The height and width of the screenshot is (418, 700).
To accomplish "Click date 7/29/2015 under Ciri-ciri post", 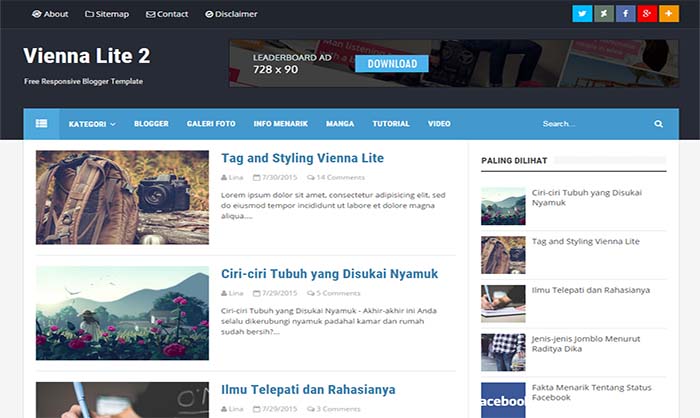I will pyautogui.click(x=275, y=293).
